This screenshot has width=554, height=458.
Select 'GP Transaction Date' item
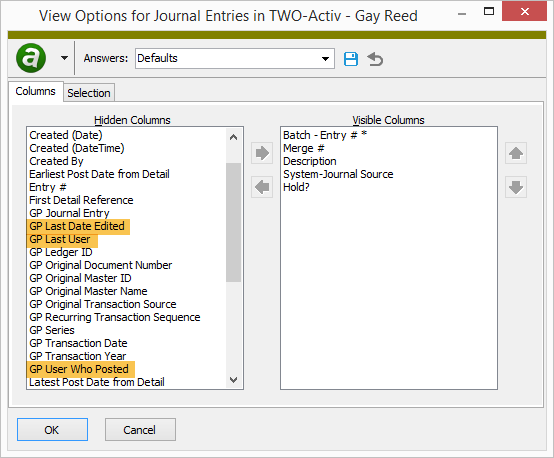(x=78, y=343)
